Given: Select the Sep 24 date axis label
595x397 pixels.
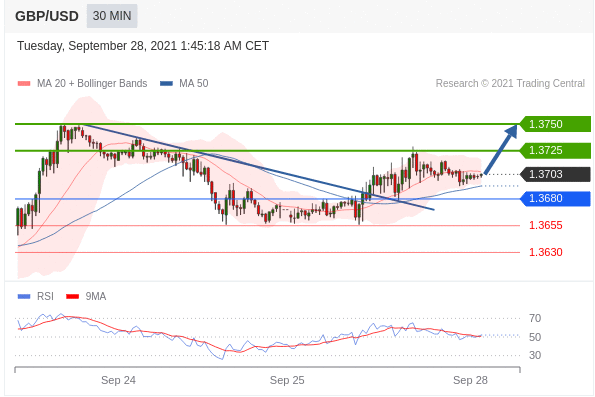Looking at the screenshot, I should pyautogui.click(x=118, y=380).
